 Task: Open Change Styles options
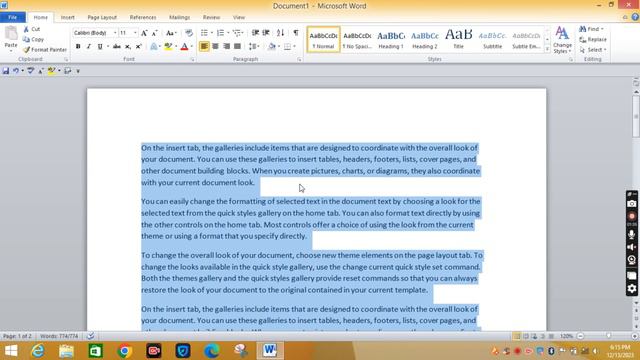click(562, 40)
